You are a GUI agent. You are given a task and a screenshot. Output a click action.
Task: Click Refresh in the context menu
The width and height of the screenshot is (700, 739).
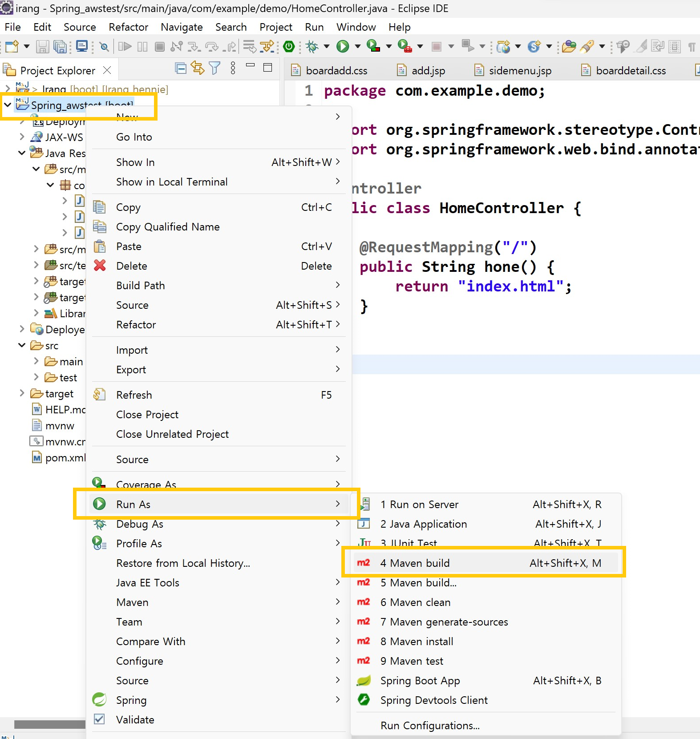point(218,395)
